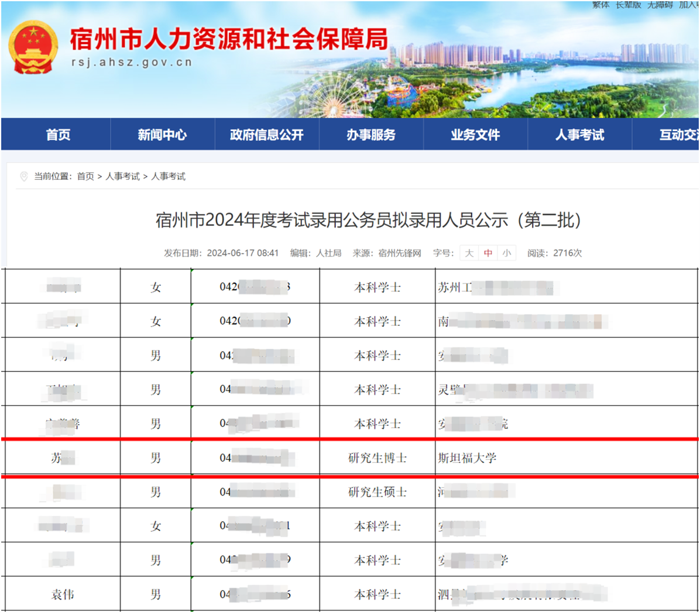Click gender 男 in 袁伟 row
The height and width of the screenshot is (613, 700).
pos(155,594)
